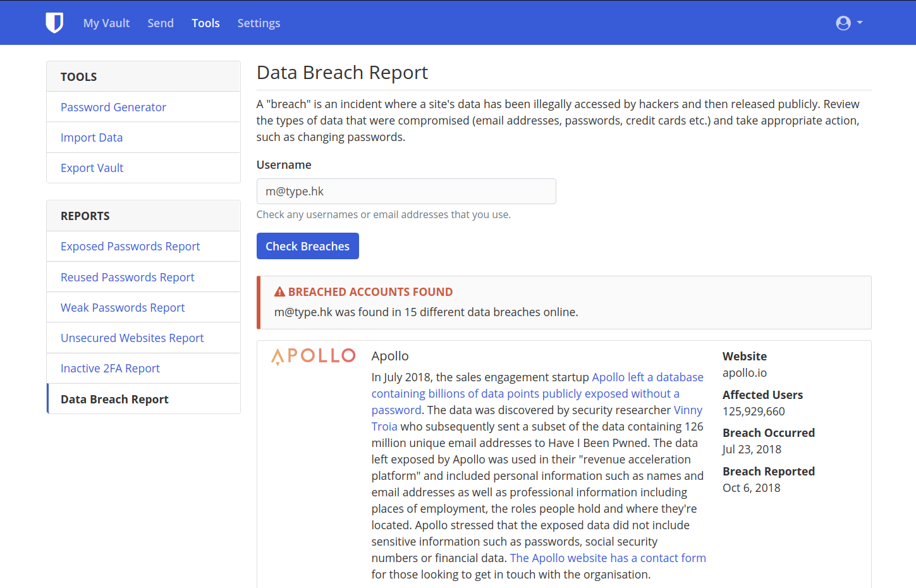
Task: Click the 'Check any usernames' hint text
Action: [x=384, y=214]
